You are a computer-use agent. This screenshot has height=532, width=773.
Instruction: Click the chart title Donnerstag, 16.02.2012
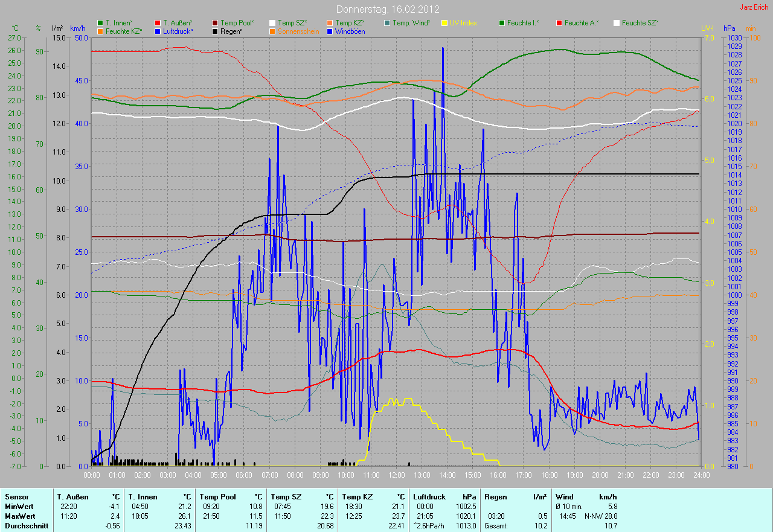(387, 9)
